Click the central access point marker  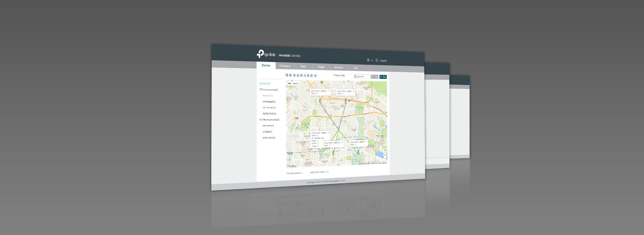(x=338, y=128)
